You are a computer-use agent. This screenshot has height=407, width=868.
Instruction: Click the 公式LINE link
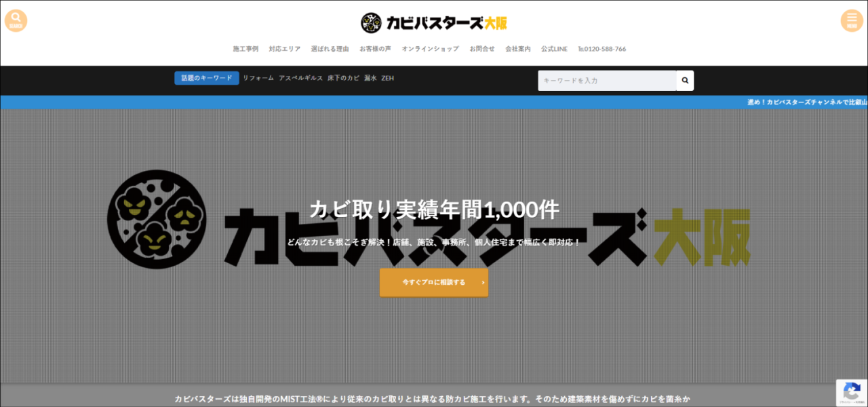554,48
